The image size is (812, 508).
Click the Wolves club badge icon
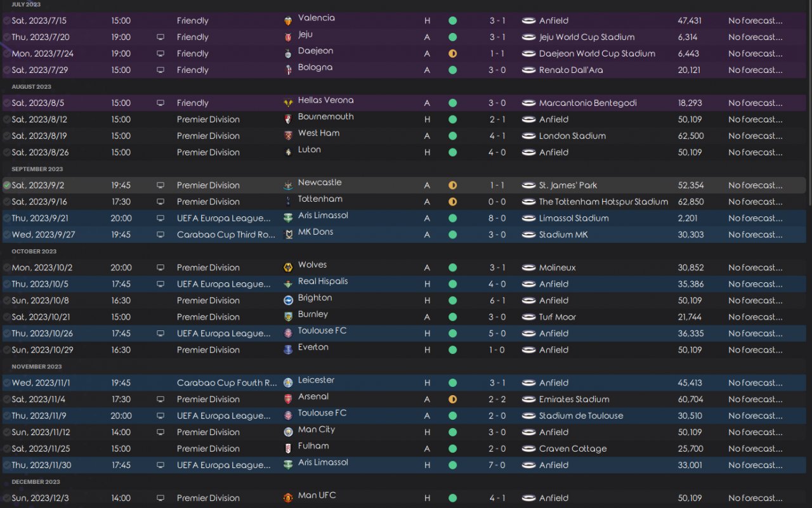[289, 268]
